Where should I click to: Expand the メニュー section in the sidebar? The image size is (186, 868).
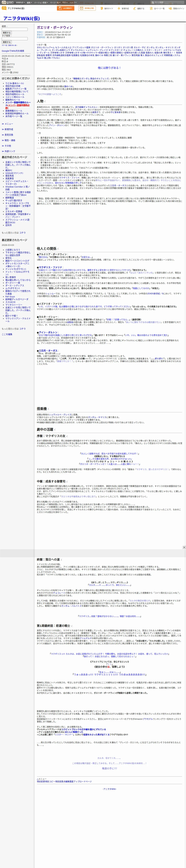click(7, 124)
